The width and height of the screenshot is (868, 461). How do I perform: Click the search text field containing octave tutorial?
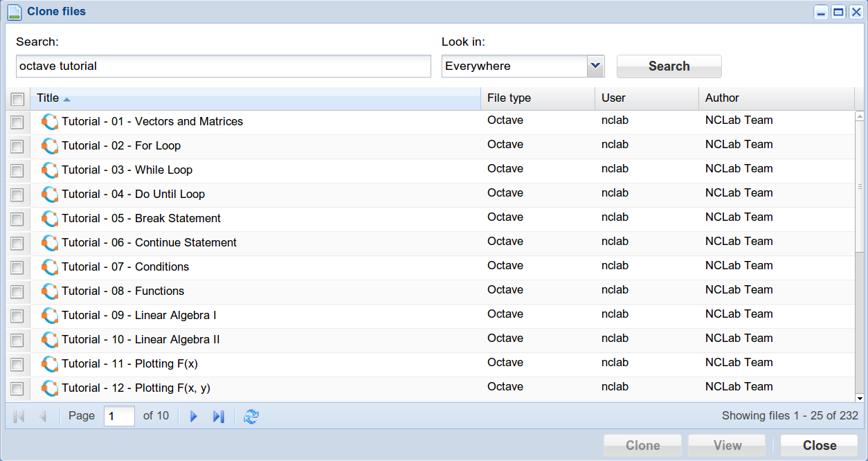[224, 66]
